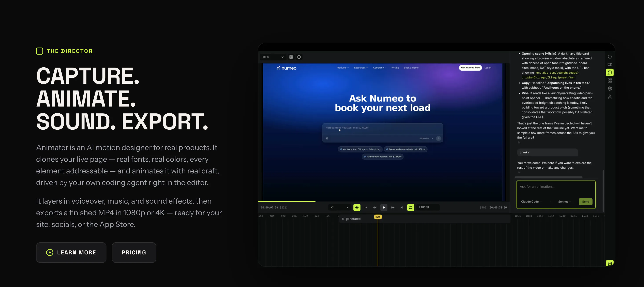Viewport: 644px width, 287px height.
Task: Click the Log in link
Action: [x=487, y=68]
